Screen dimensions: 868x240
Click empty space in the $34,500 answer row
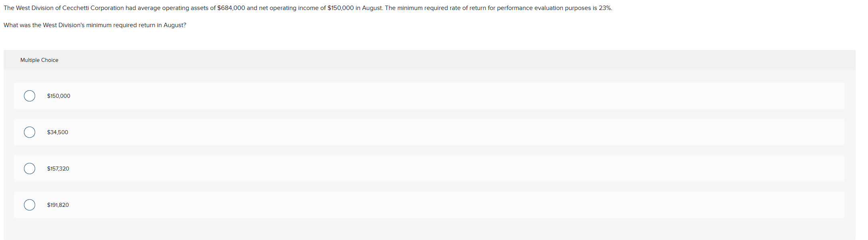(439, 132)
